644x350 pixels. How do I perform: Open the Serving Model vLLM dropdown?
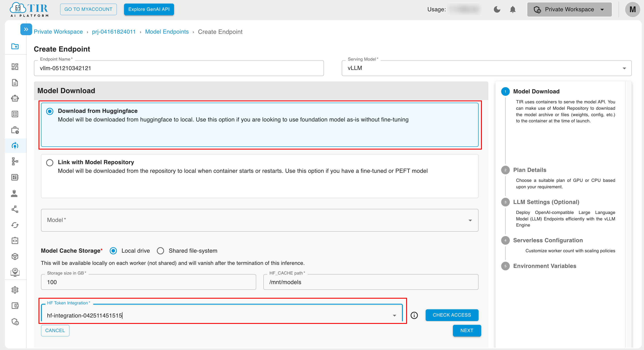pyautogui.click(x=486, y=68)
